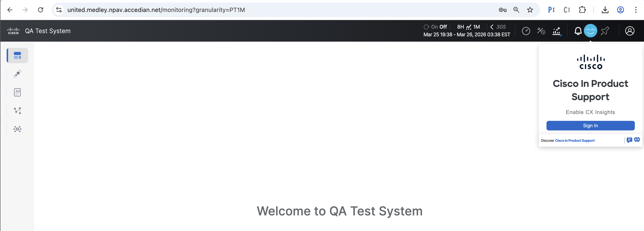Click the sessions discovery sidebar icon
Image resolution: width=644 pixels, height=231 pixels.
click(17, 74)
